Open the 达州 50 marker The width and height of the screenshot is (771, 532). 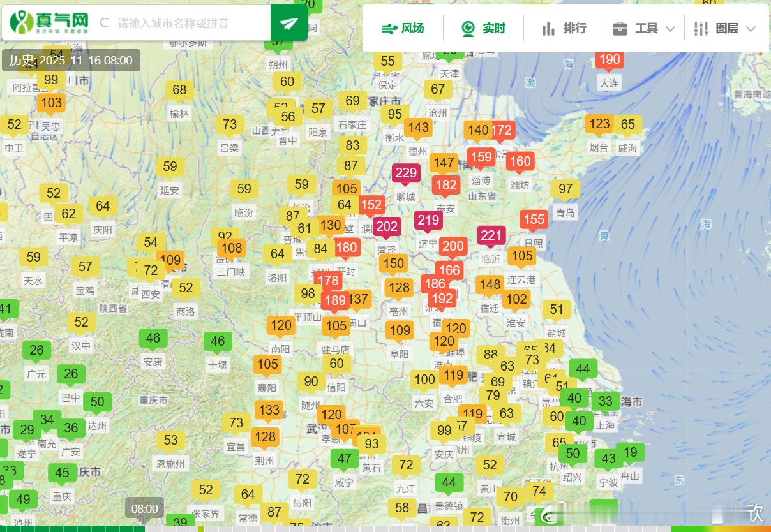(97, 403)
